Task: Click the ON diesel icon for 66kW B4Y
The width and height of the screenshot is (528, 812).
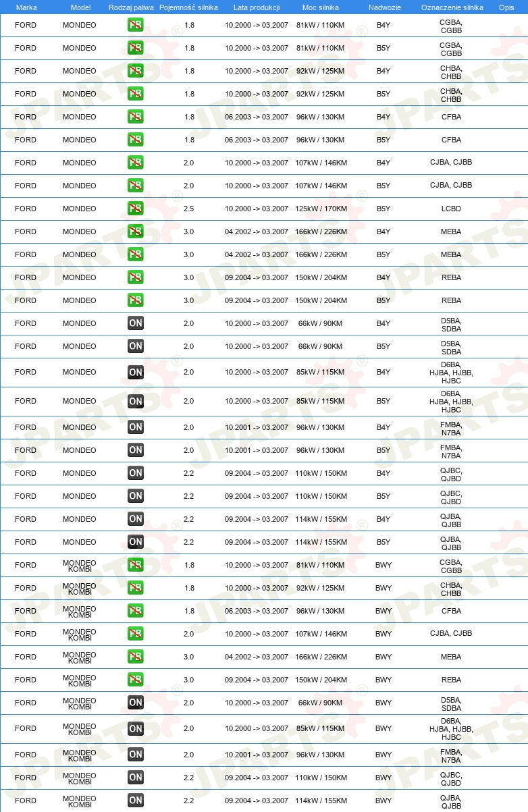Action: click(136, 323)
